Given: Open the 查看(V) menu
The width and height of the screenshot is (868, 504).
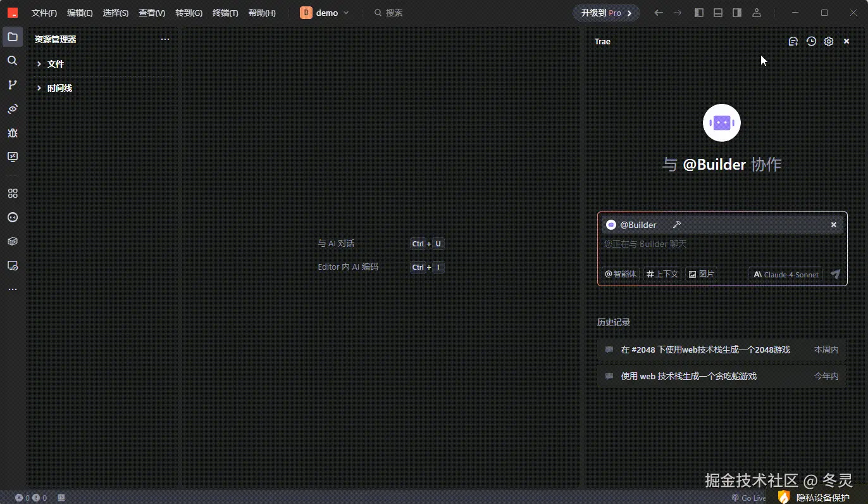Looking at the screenshot, I should 152,13.
